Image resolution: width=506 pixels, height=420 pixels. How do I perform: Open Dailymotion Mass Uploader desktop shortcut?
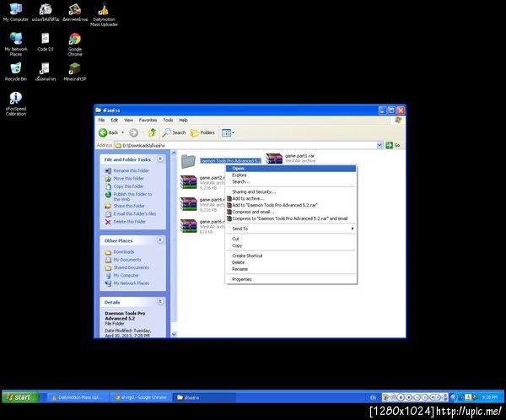[x=104, y=15]
